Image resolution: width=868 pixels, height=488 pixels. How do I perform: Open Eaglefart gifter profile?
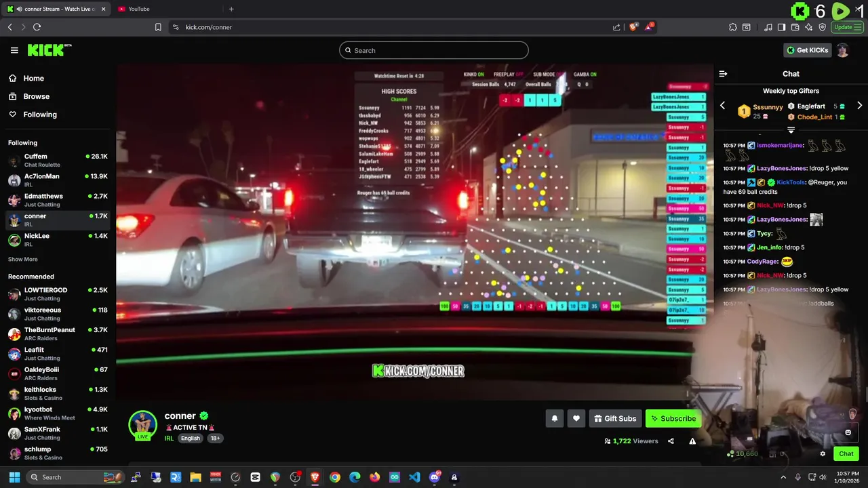811,106
